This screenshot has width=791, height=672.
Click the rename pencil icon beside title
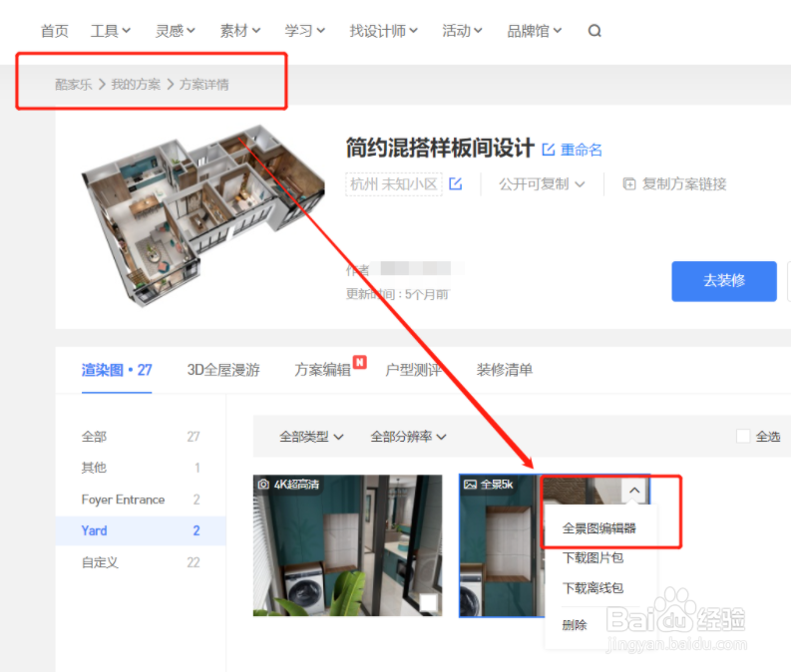click(x=549, y=150)
